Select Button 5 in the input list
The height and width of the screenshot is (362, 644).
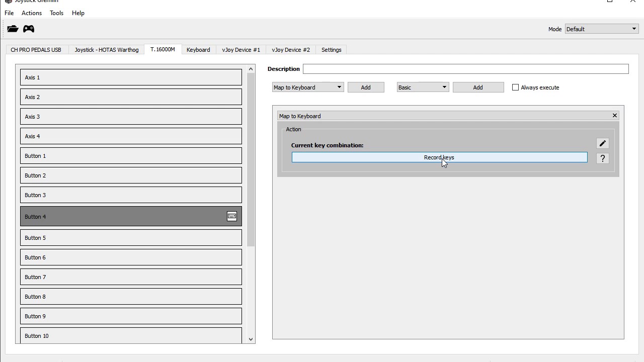(131, 238)
